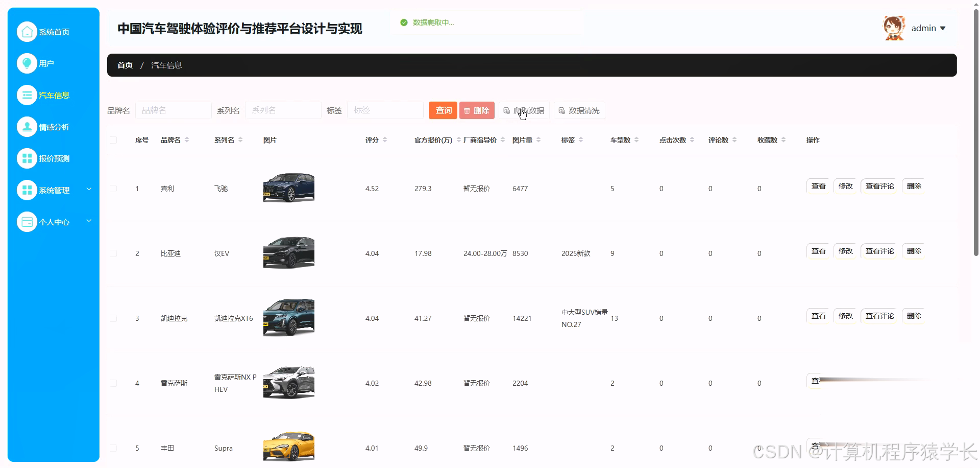This screenshot has height=468, width=980.
Task: Check the checkbox for row 1 宾利
Action: point(113,189)
